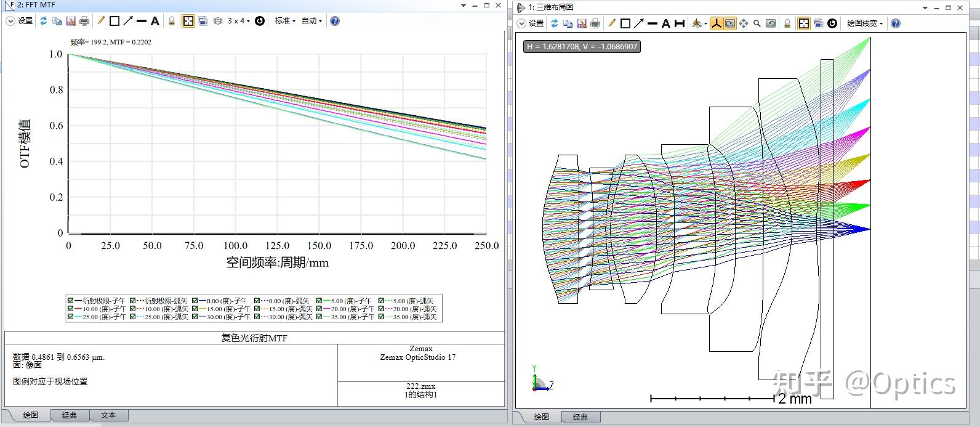Uncheck the 衍射极限-子午 legend checkbox

click(x=71, y=301)
